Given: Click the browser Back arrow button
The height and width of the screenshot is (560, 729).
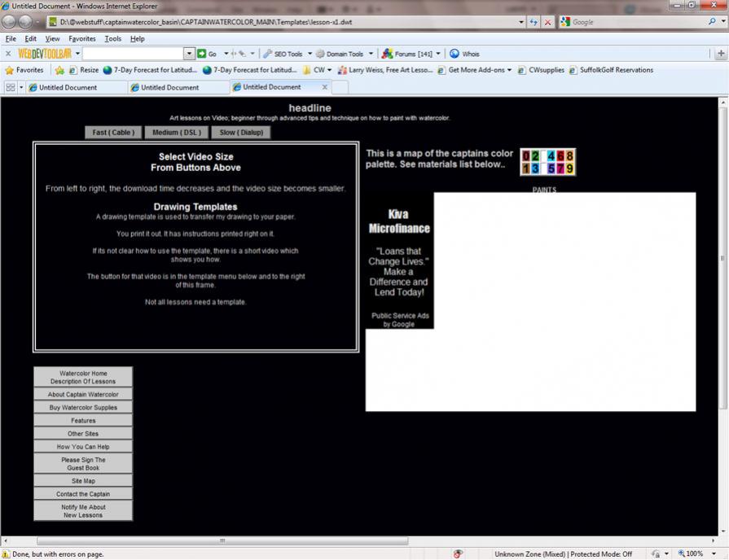Looking at the screenshot, I should [x=9, y=21].
